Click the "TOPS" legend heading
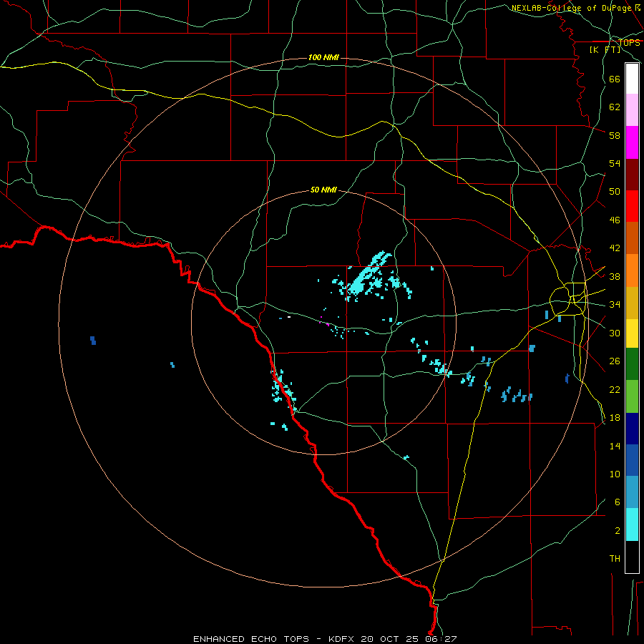The width and height of the screenshot is (644, 644). click(x=629, y=42)
